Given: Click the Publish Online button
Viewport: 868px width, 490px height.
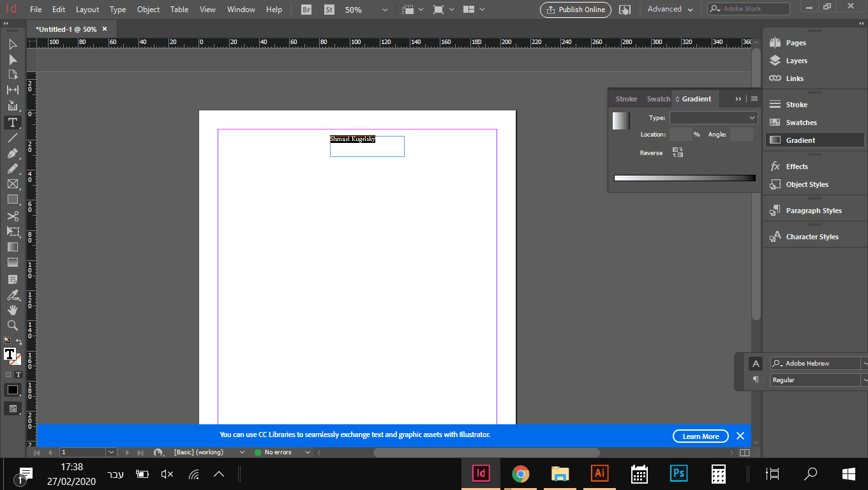Looking at the screenshot, I should click(x=576, y=10).
